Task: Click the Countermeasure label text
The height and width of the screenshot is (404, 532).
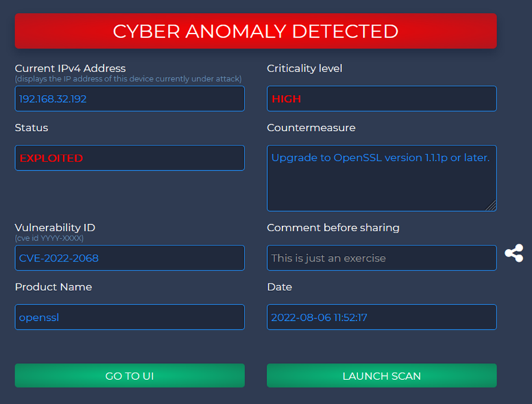Action: 311,128
